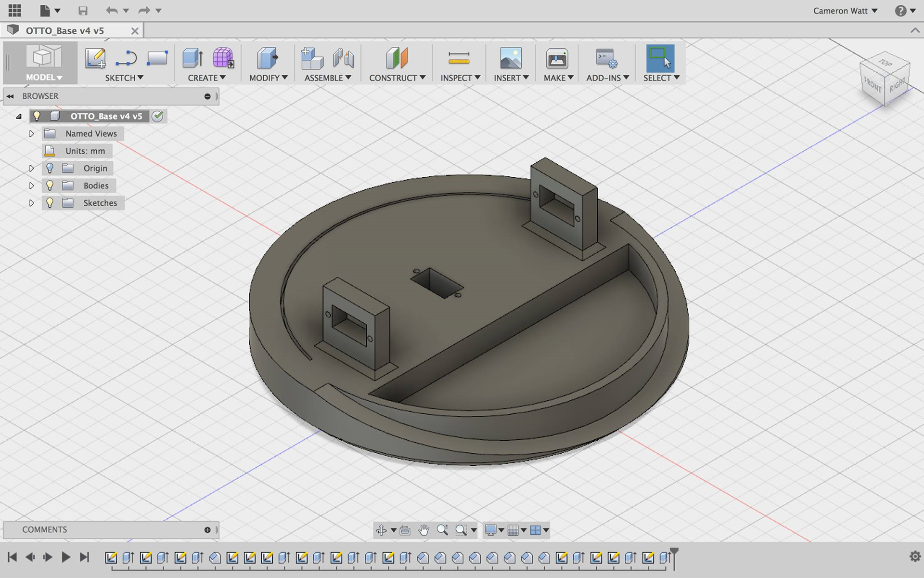
Task: Jump to timeline end button
Action: pyautogui.click(x=84, y=557)
